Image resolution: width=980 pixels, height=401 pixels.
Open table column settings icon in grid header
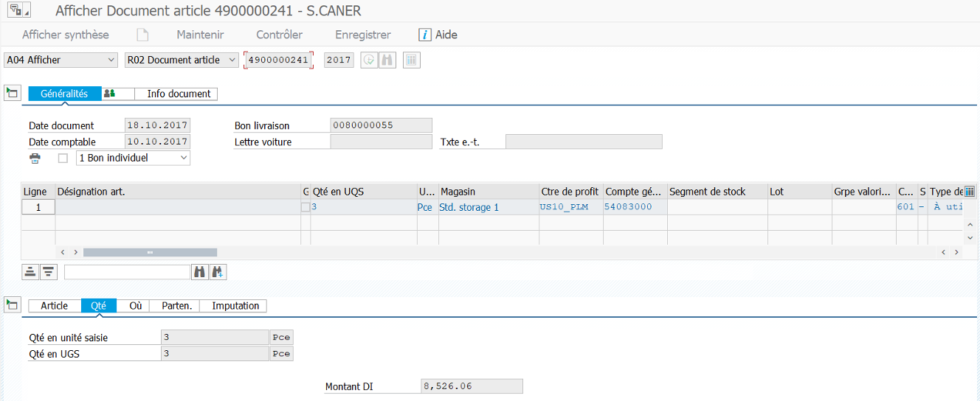[970, 192]
